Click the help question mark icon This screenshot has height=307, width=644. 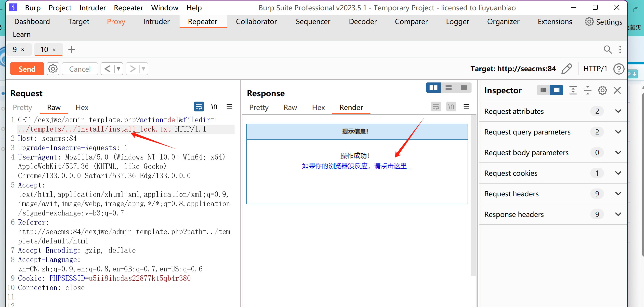(618, 69)
